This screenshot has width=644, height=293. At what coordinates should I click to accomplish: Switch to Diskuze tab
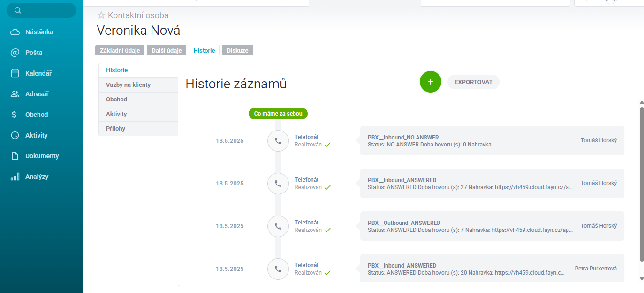point(237,50)
